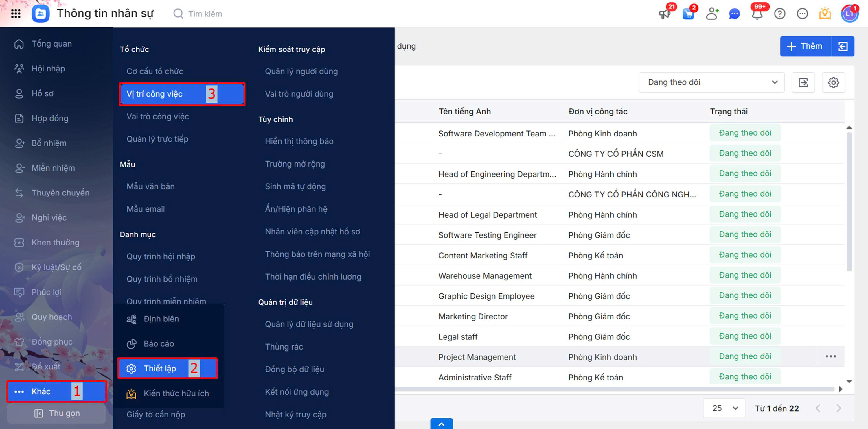
Task: Open the chat messages icon
Action: pos(734,14)
